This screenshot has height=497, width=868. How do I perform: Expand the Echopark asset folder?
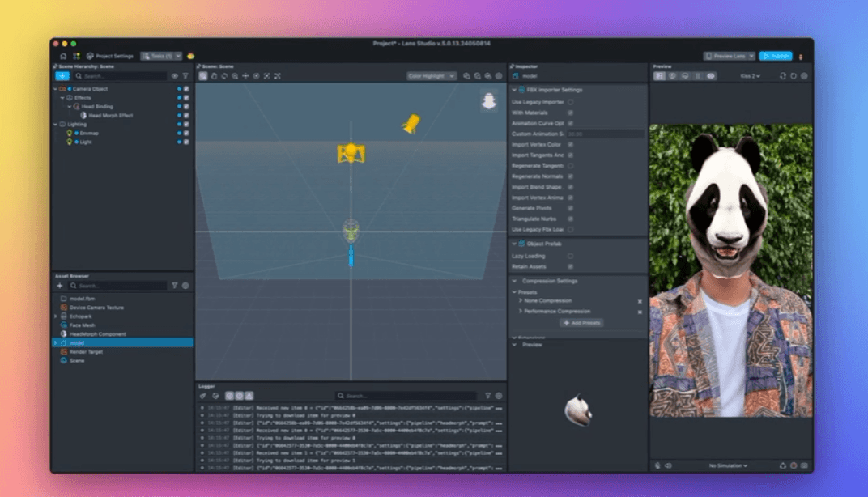[55, 316]
